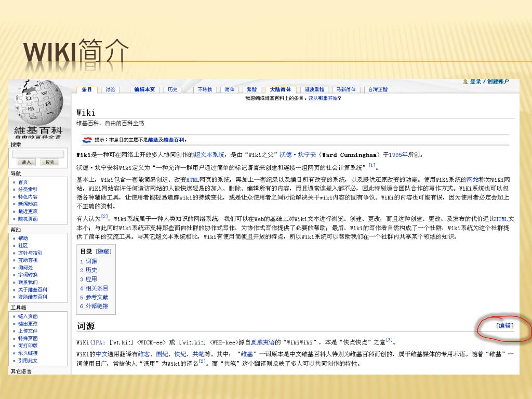Image resolution: width=532 pixels, height=399 pixels.
Task: Open 特殊页面 in toolbox
Action: click(x=28, y=338)
